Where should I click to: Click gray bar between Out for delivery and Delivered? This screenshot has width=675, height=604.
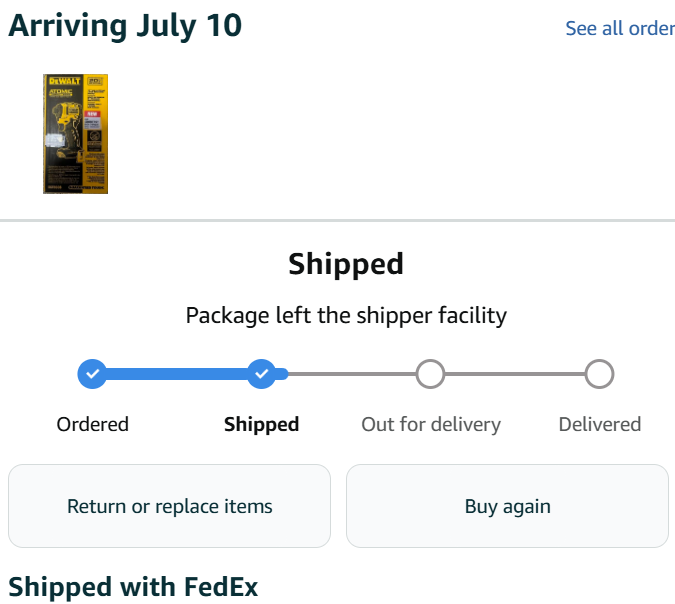(x=514, y=374)
